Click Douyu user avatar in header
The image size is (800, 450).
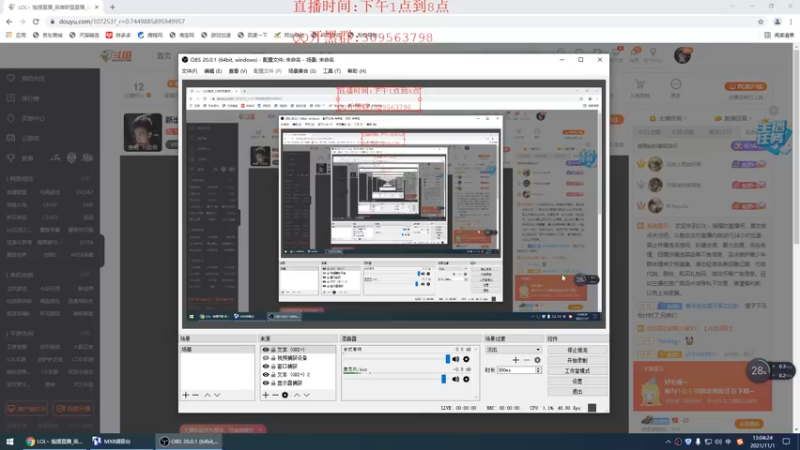click(x=682, y=55)
